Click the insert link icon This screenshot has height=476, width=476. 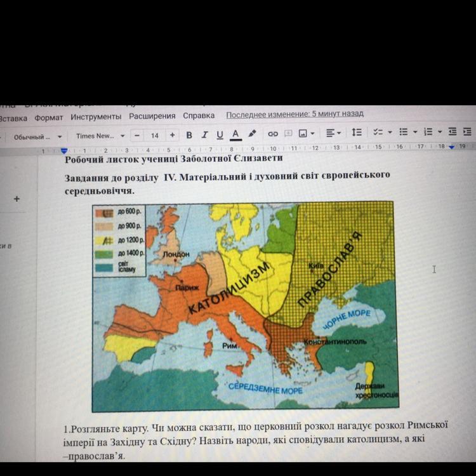point(273,134)
